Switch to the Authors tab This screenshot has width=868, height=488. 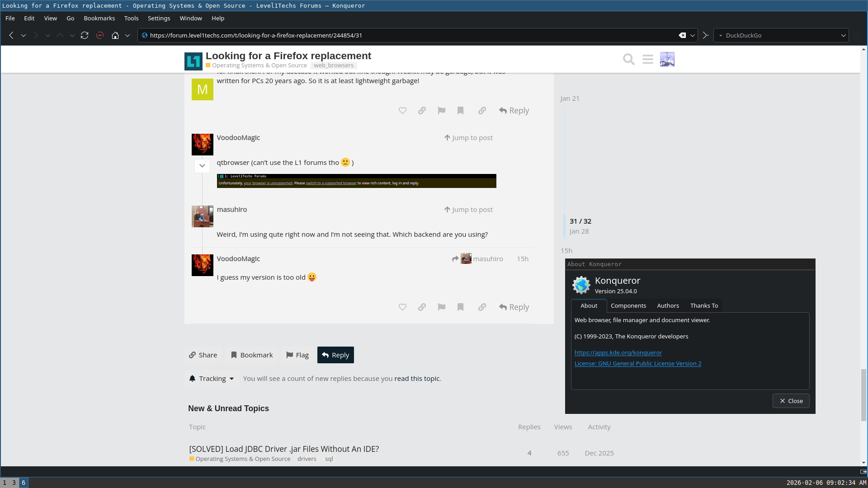tap(668, 306)
